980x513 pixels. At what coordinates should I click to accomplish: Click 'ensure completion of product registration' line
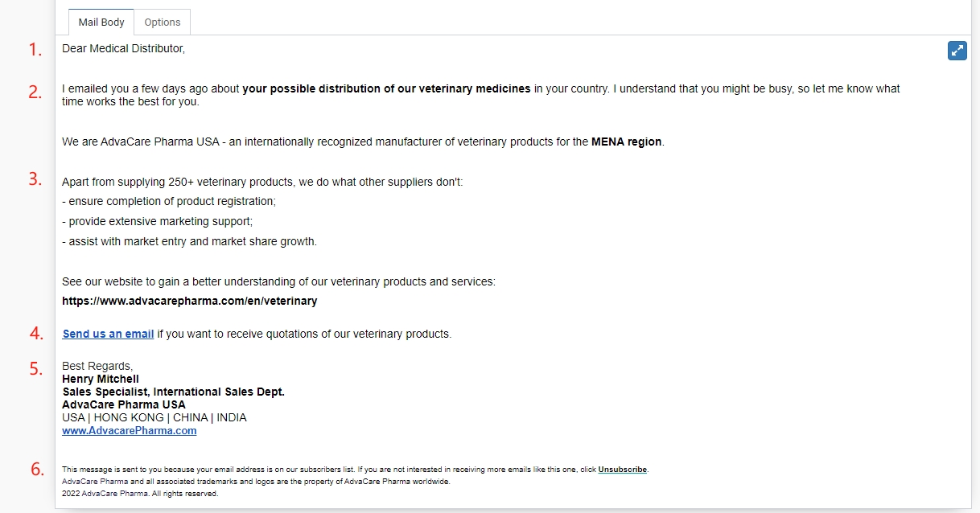click(x=169, y=201)
